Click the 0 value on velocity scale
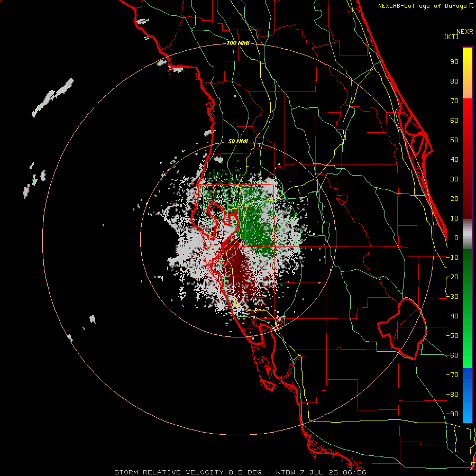This screenshot has height=476, width=476. (456, 238)
